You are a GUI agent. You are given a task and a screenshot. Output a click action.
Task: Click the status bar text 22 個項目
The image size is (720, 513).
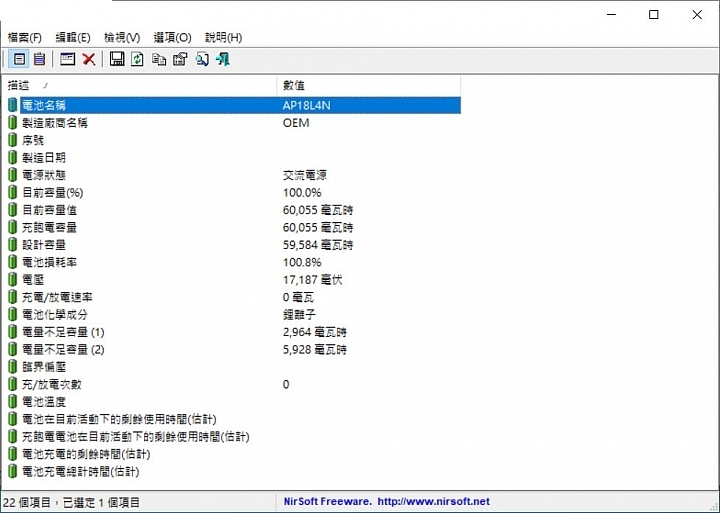tap(27, 502)
